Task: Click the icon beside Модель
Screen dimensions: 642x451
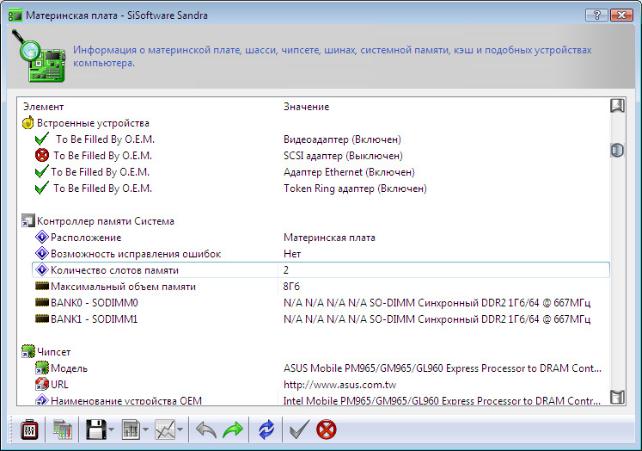Action: point(42,368)
